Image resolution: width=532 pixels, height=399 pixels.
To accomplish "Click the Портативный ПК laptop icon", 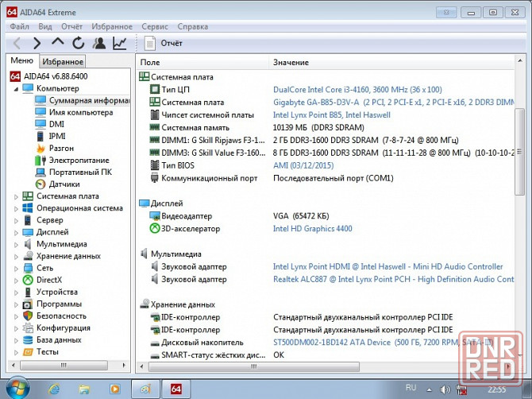I will (x=40, y=172).
